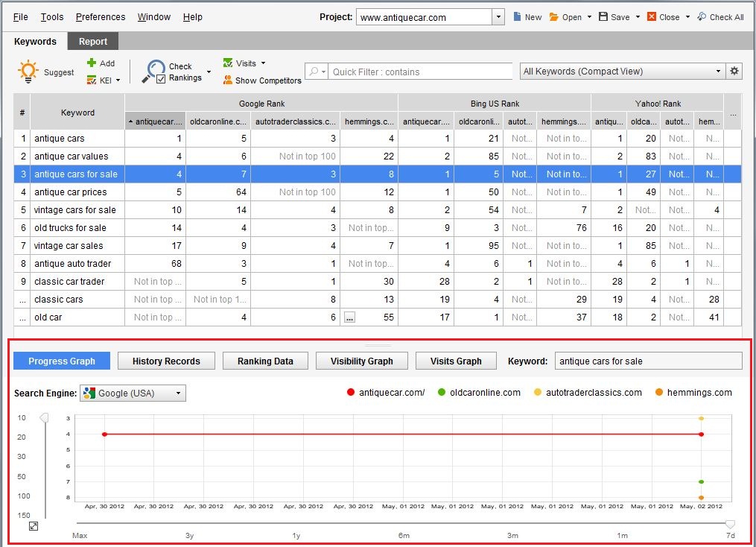Open the Help menu
Viewport: 756px width, 547px height.
pyautogui.click(x=192, y=17)
